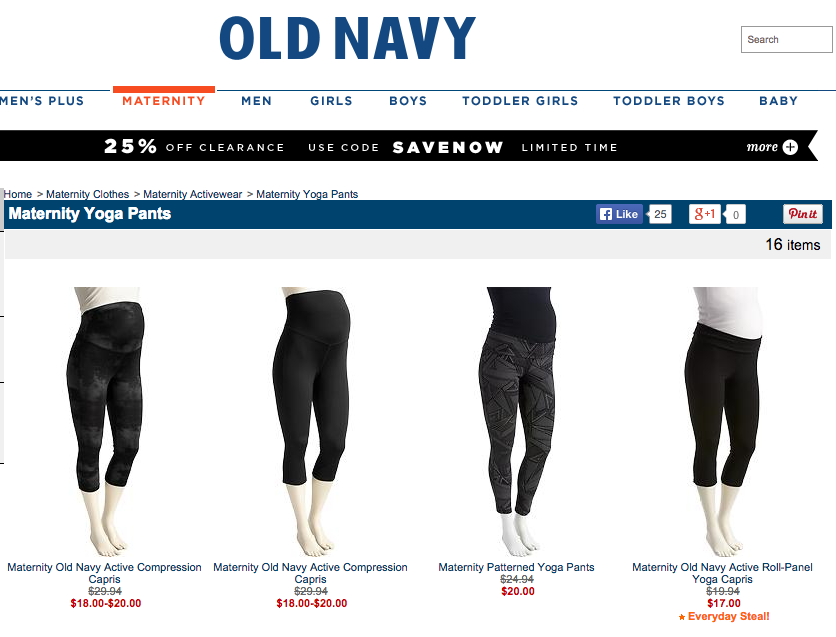Expand the clearance banner 'more' plus icon
836x637 pixels.
(790, 147)
